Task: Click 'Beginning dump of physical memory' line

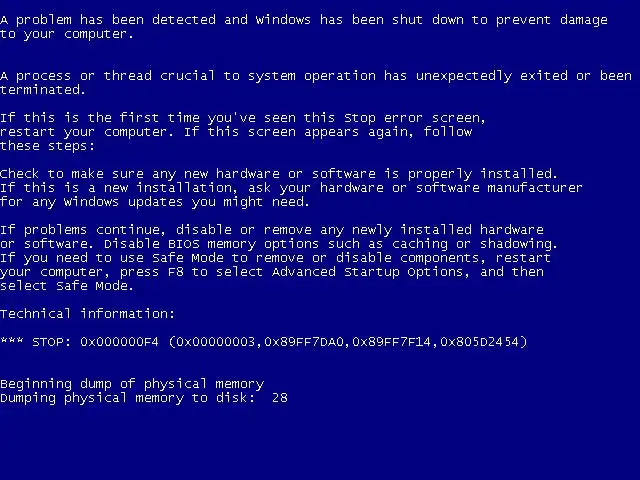Action: pyautogui.click(x=132, y=384)
